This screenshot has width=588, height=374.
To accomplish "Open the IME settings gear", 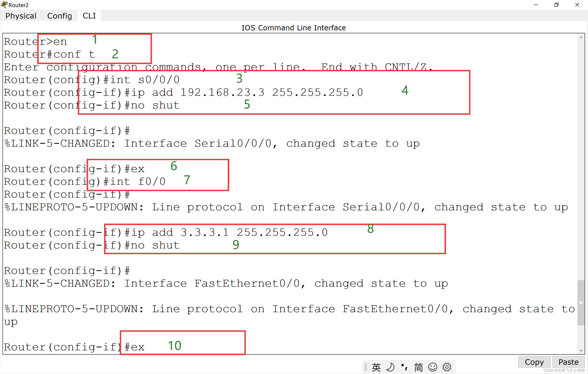I will (x=447, y=367).
